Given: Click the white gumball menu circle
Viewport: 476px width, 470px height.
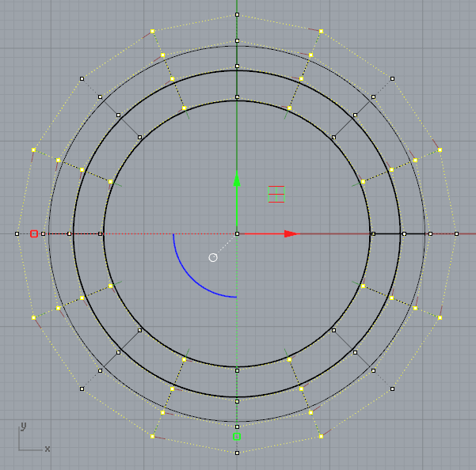Looking at the screenshot, I should tap(213, 257).
